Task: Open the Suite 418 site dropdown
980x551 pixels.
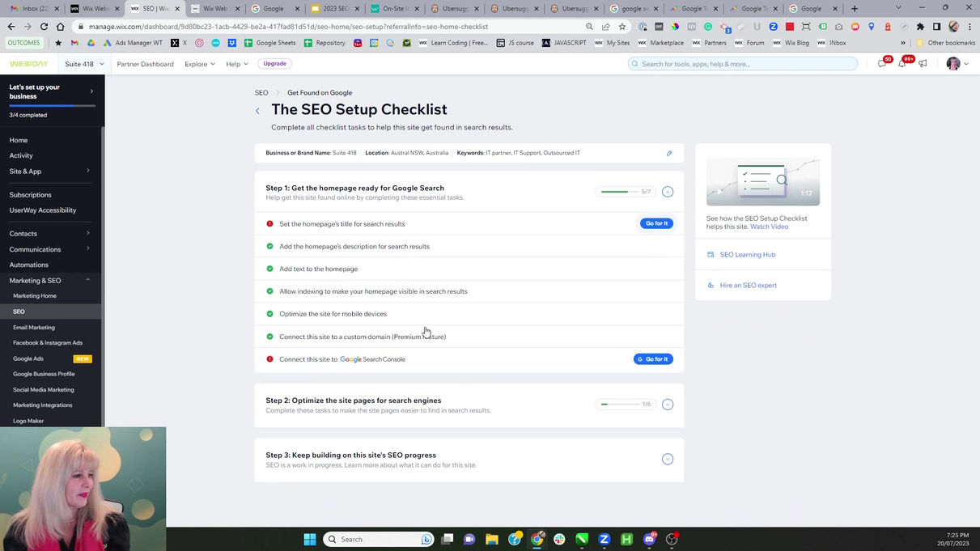Action: [x=84, y=64]
